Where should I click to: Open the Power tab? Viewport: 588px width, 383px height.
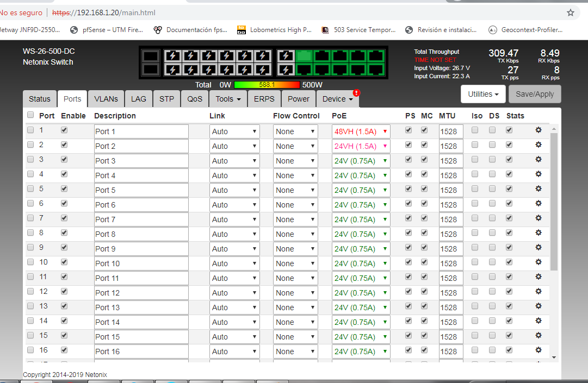298,99
